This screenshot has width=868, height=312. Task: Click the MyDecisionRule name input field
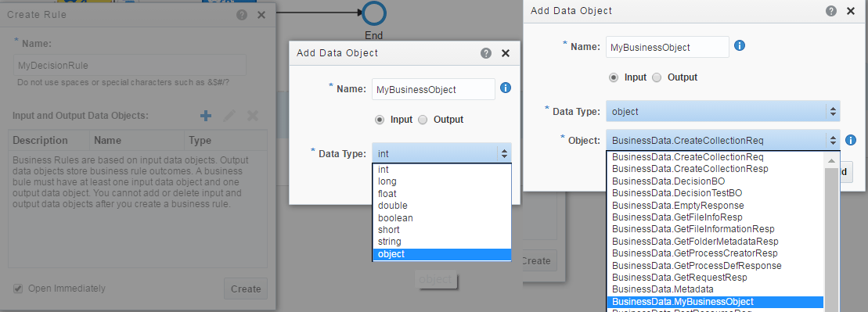(x=130, y=65)
